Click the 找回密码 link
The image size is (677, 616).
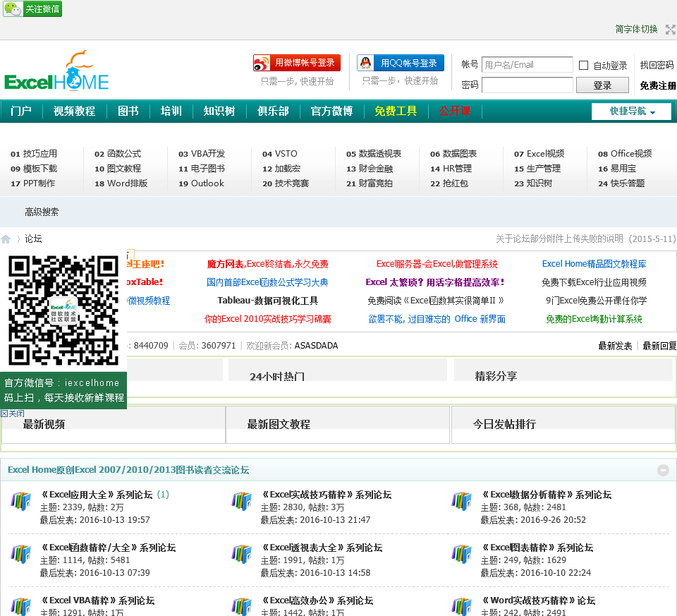tap(657, 65)
